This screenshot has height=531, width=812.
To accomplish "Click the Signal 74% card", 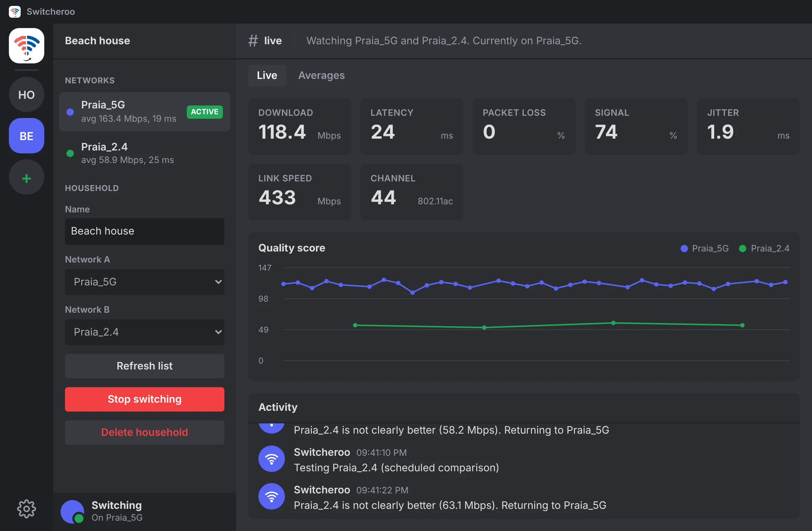I will (636, 126).
